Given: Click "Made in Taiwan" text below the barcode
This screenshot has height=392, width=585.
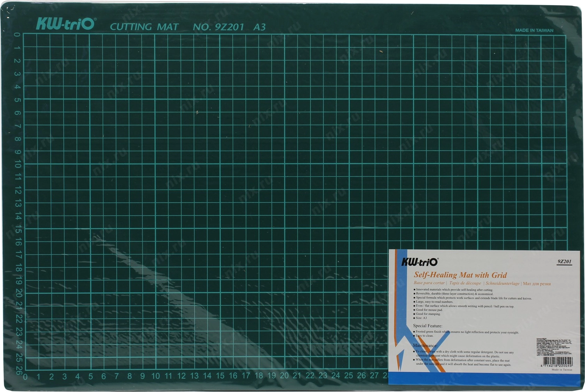Looking at the screenshot, I should [562, 370].
